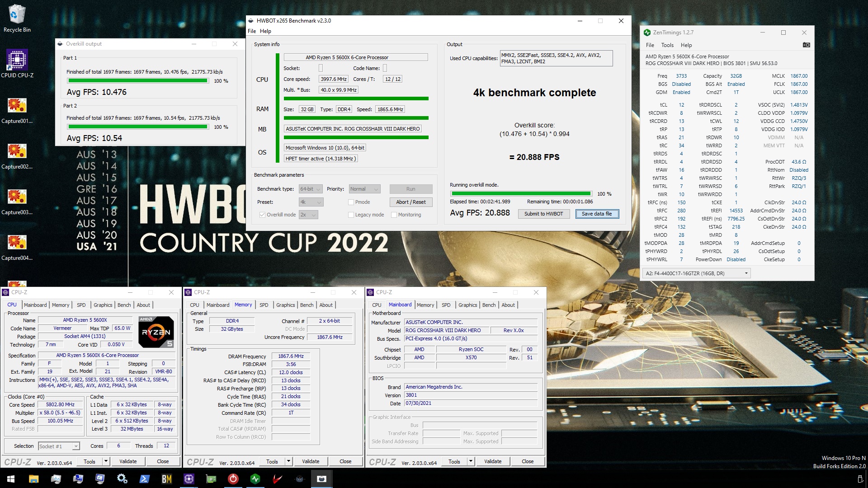868x488 pixels.
Task: Switch to ZenTimings green pulse taskbar icon
Action: [255, 479]
